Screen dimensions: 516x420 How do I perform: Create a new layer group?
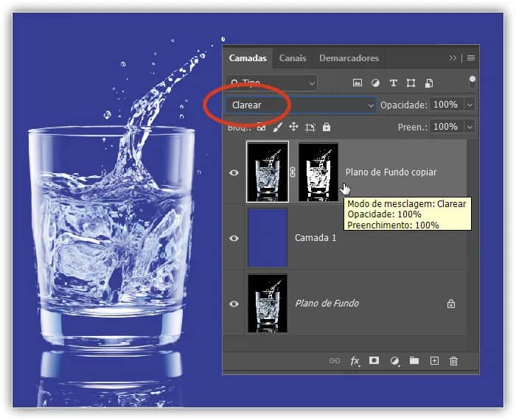(414, 360)
